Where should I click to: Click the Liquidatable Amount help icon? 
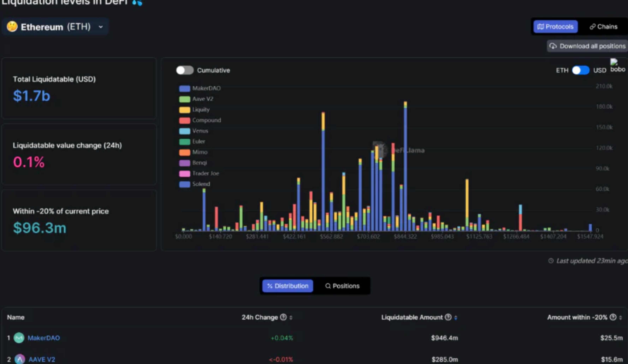[448, 317]
